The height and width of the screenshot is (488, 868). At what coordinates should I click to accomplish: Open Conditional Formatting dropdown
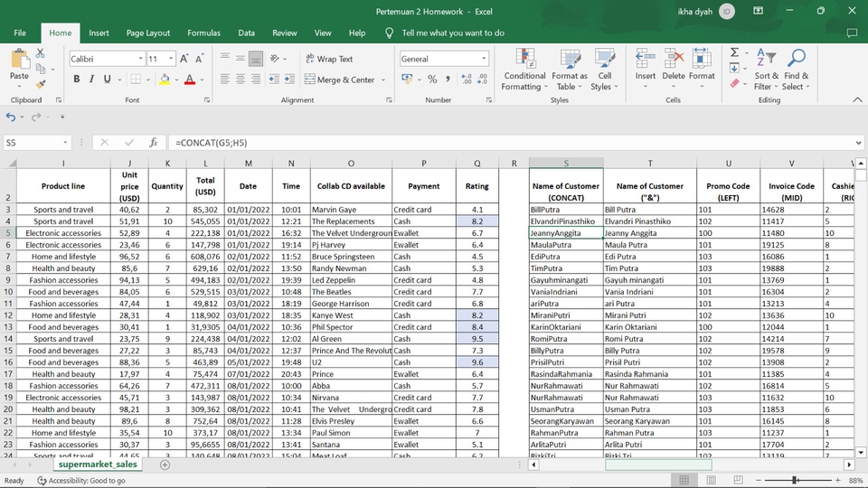point(524,70)
